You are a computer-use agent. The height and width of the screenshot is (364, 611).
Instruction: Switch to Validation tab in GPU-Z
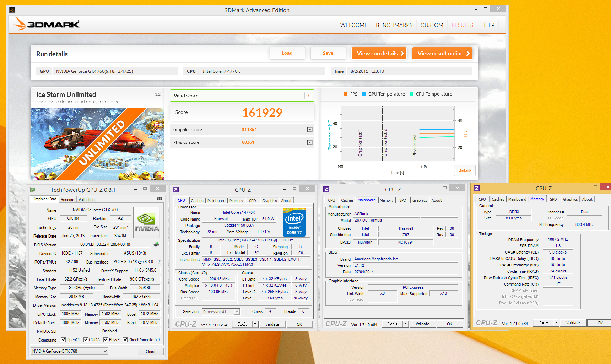(86, 200)
